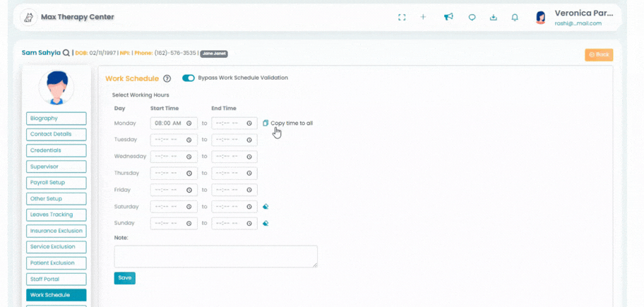Open clock picker for Thursday end time
The image size is (644, 307).
point(249,173)
